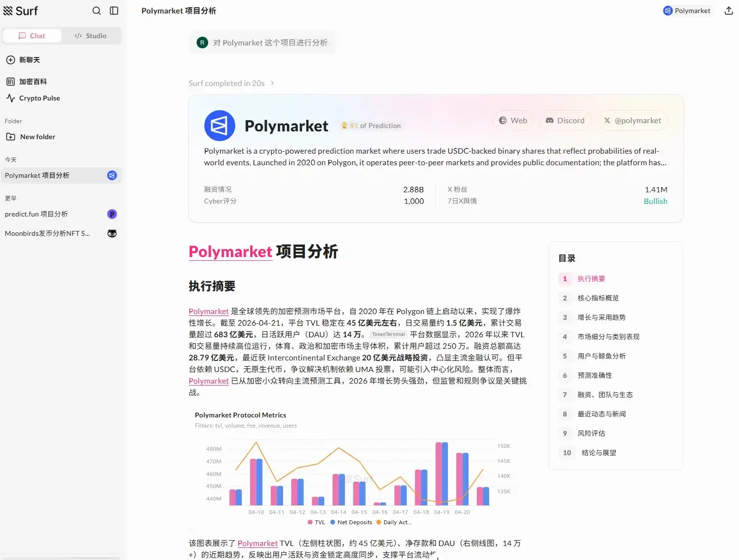Open the 加密百科 page

33,82
